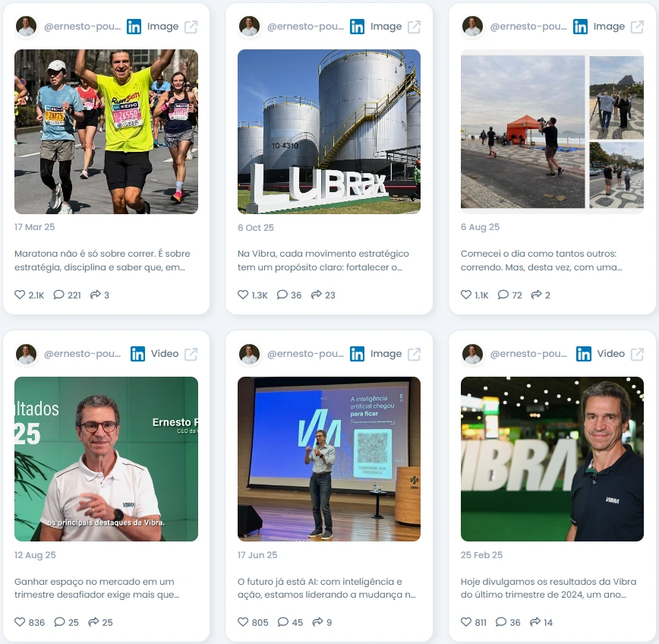Read post text 'Hoje divulgamos os resultados da Vibra'

pos(548,582)
